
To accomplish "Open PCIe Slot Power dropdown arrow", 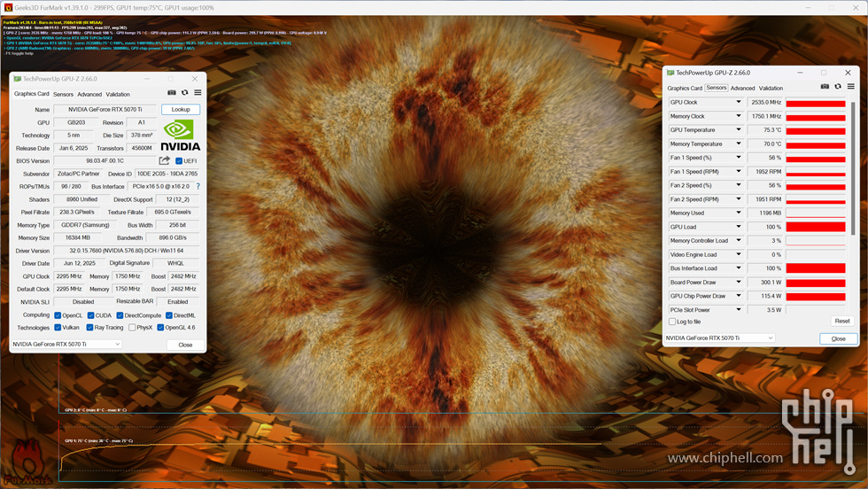I will click(738, 309).
